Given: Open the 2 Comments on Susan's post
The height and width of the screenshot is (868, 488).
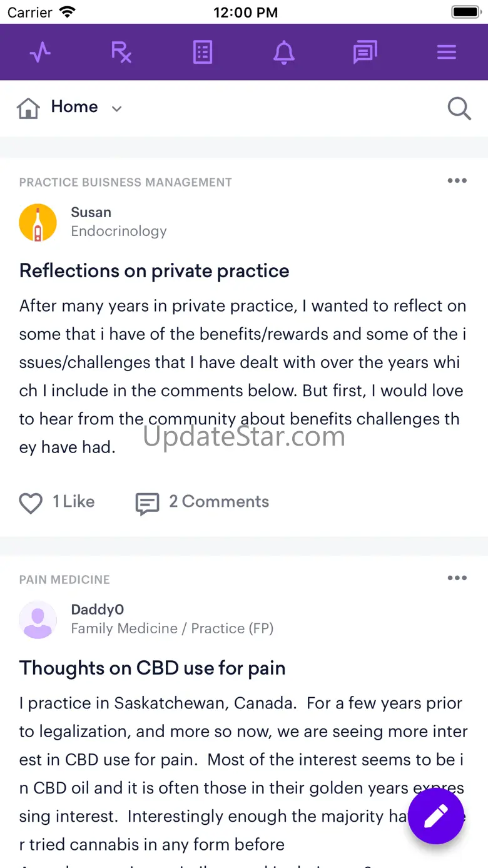Looking at the screenshot, I should [203, 503].
